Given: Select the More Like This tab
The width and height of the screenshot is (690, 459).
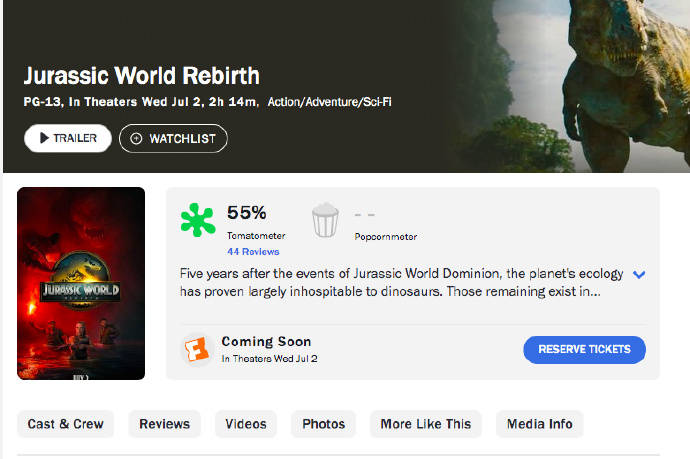Looking at the screenshot, I should click(x=426, y=424).
